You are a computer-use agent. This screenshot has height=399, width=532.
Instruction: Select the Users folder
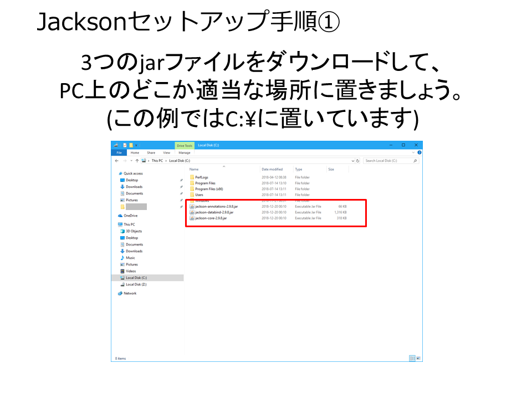(199, 195)
